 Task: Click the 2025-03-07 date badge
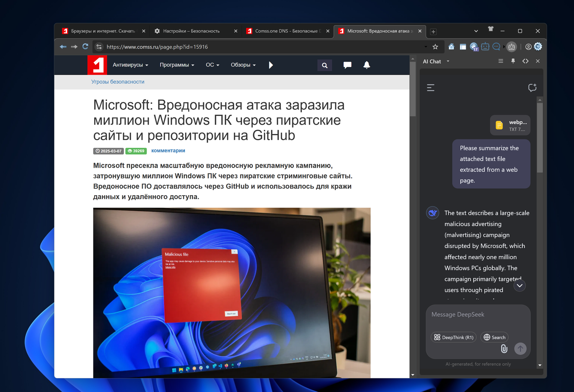108,151
